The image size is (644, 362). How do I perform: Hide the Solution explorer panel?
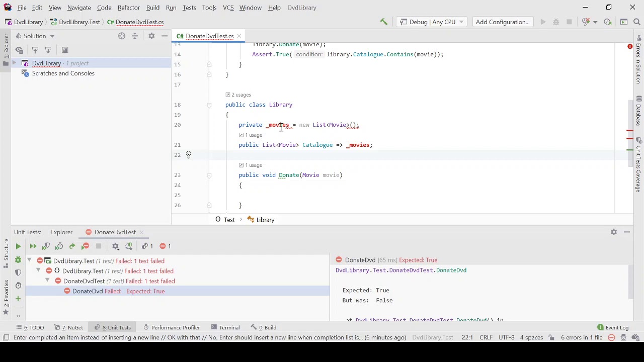pyautogui.click(x=165, y=36)
